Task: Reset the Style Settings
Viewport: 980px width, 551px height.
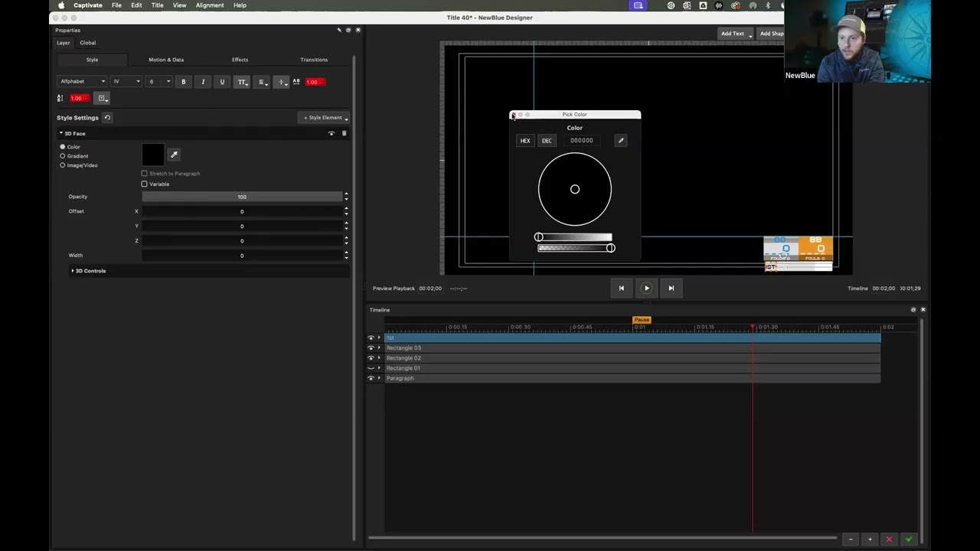Action: pos(107,118)
